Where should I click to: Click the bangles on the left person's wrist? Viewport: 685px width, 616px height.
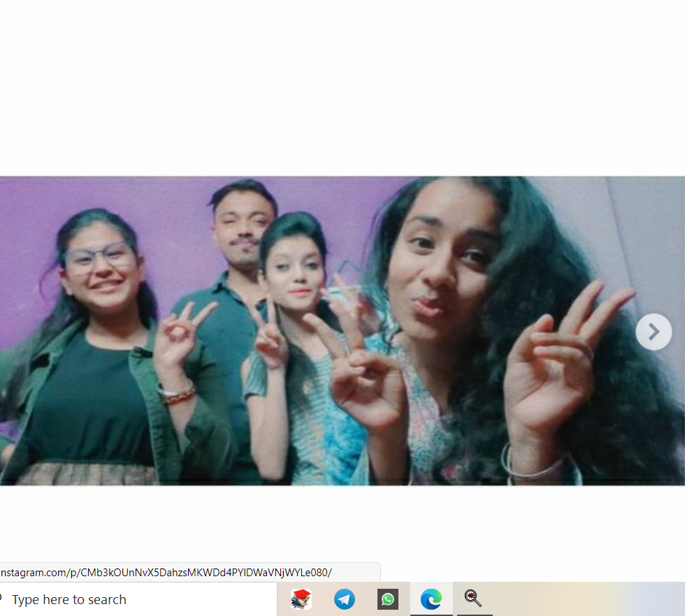tap(177, 393)
